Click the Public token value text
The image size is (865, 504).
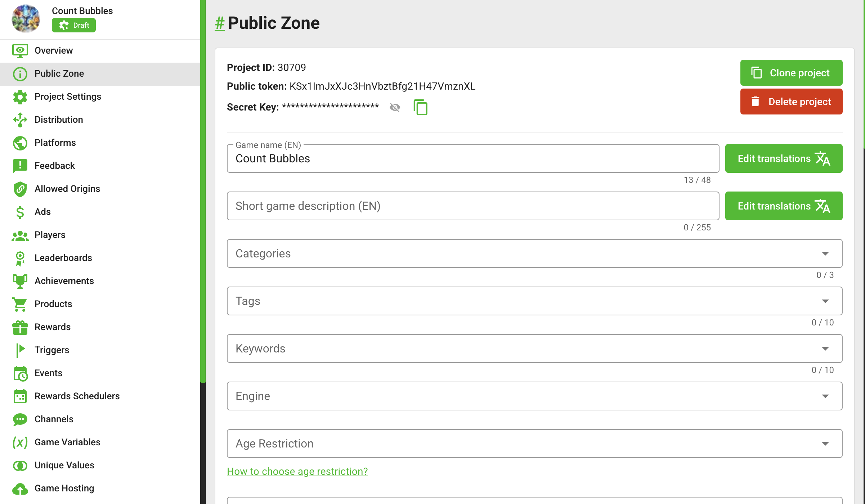coord(382,86)
